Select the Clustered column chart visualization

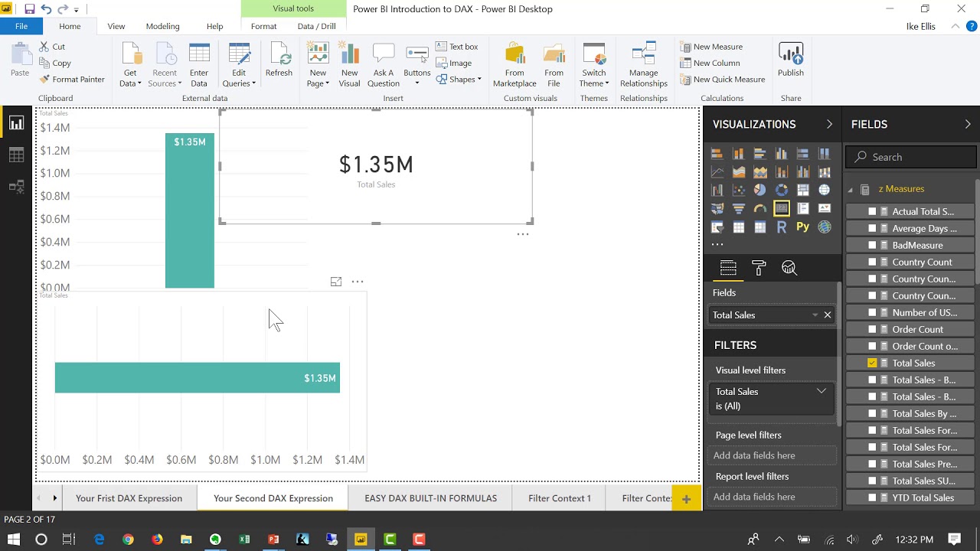(x=782, y=153)
